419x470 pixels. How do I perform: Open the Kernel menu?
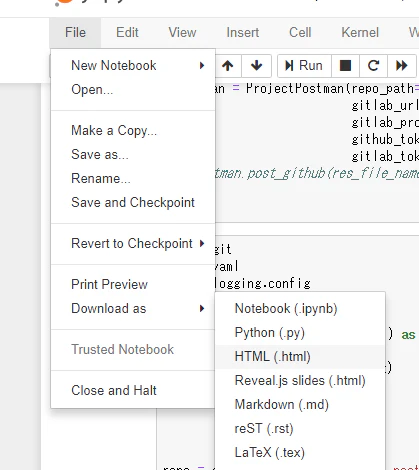click(x=360, y=33)
